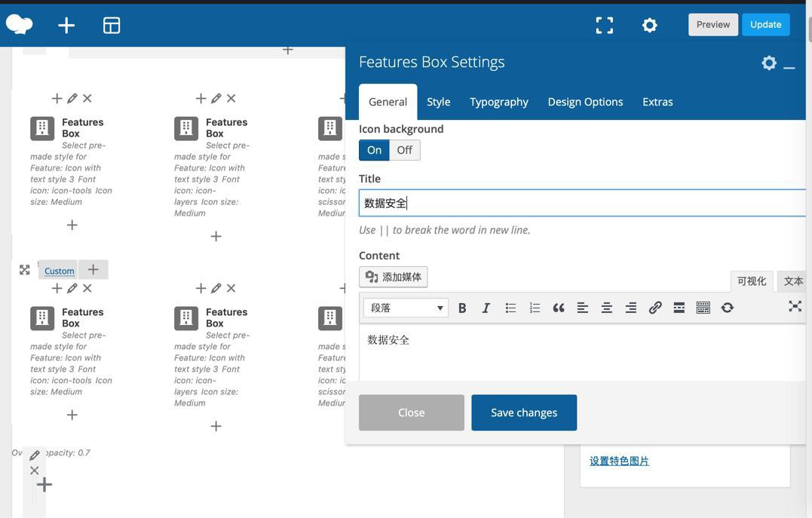Focus the Title input field

tap(582, 203)
